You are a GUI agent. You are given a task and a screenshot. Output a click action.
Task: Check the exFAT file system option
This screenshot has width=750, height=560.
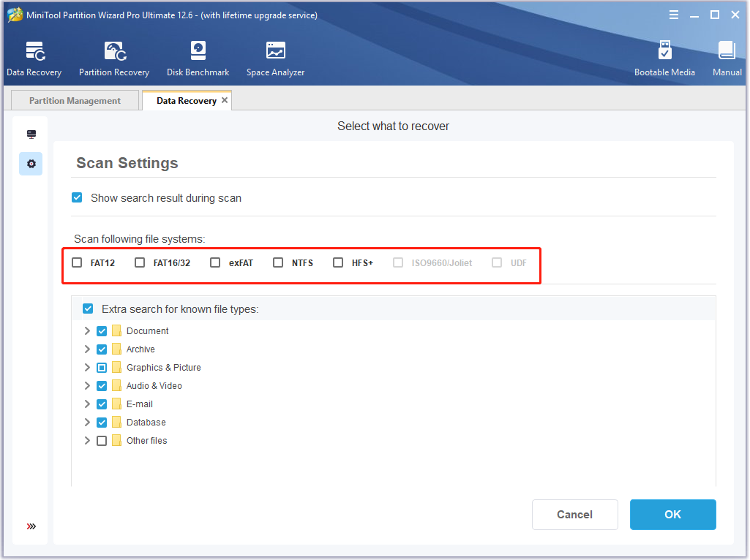click(215, 262)
